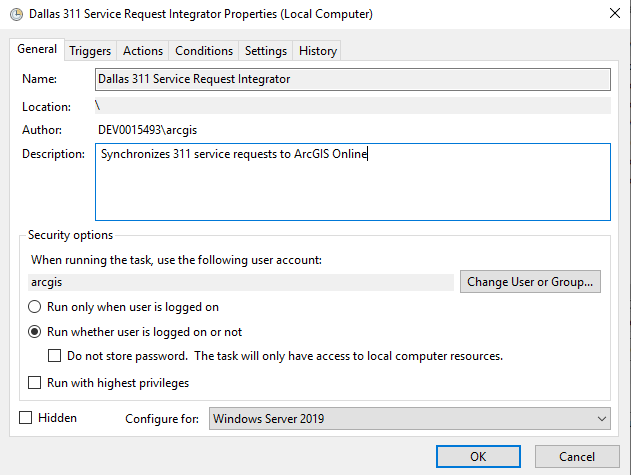Click the clock icon in title bar

point(12,14)
